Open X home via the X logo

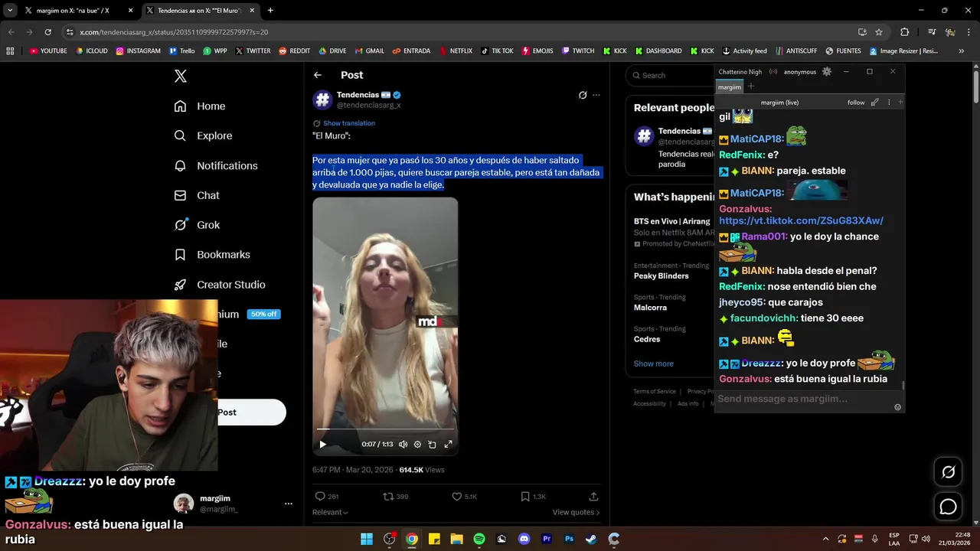coord(180,76)
